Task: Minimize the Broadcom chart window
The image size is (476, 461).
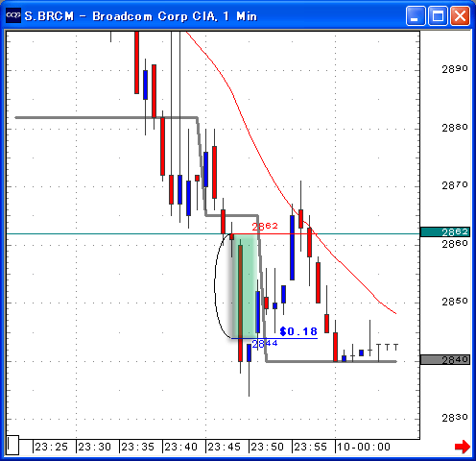Action: click(416, 15)
